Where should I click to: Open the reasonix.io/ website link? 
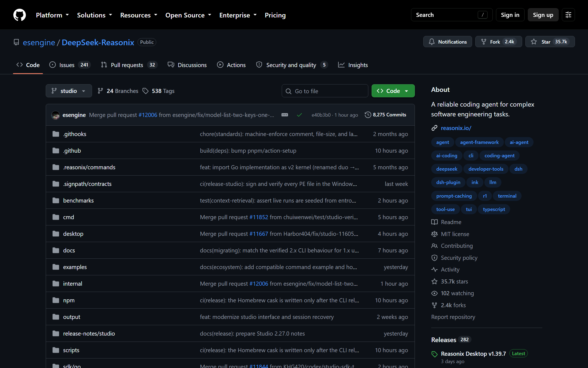pos(456,128)
